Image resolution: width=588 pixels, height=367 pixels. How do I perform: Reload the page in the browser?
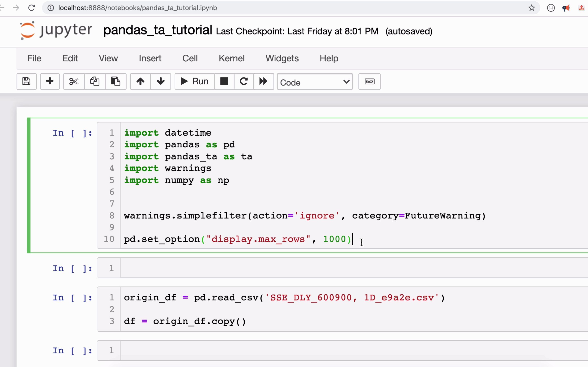tap(32, 8)
